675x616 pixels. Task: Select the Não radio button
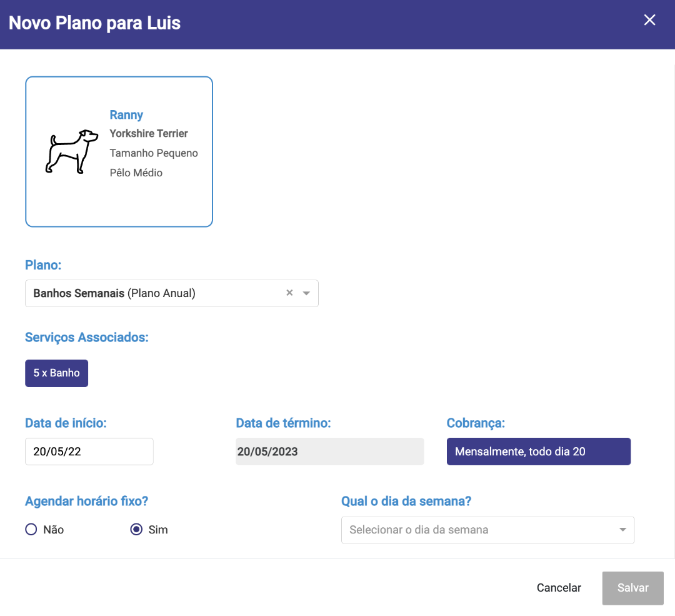tap(31, 530)
